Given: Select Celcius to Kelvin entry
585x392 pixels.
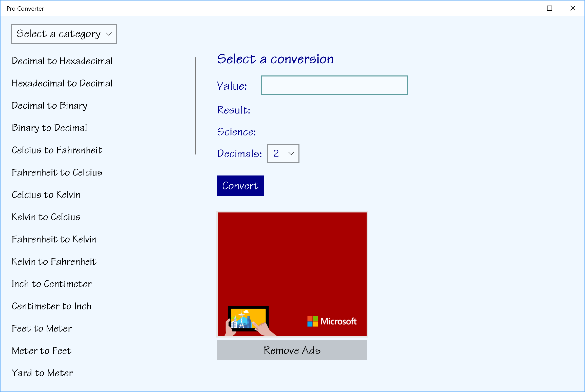Looking at the screenshot, I should pyautogui.click(x=46, y=195).
